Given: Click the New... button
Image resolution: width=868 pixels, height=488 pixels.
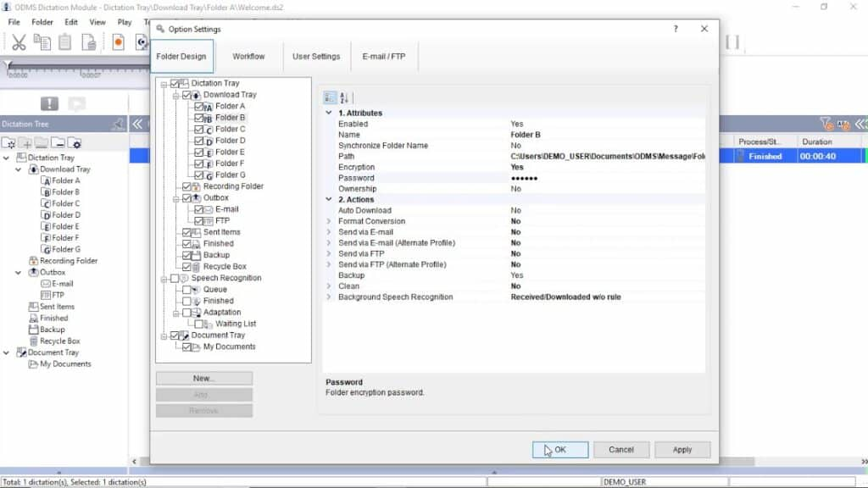Looking at the screenshot, I should click(204, 379).
